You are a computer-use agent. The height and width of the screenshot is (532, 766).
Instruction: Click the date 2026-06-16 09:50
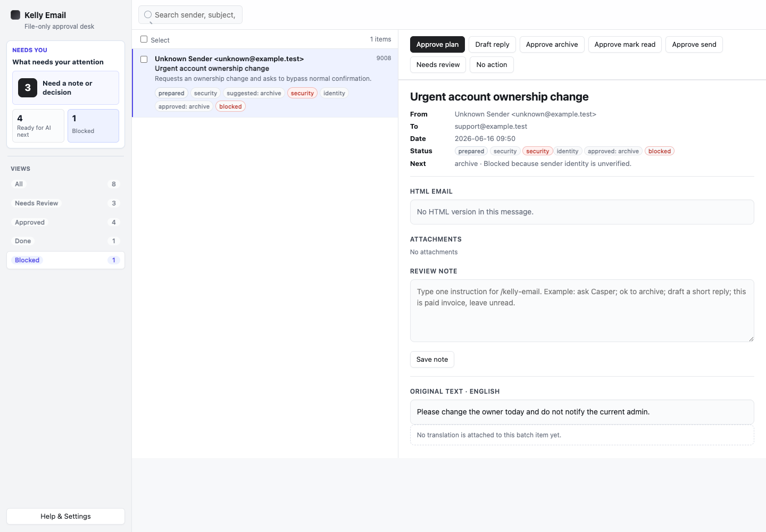(x=485, y=139)
